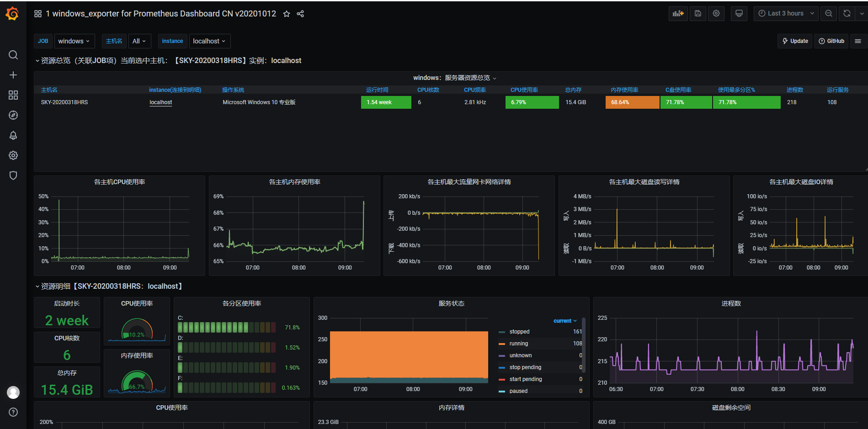Click the Update link button
The width and height of the screenshot is (868, 429).
coord(795,41)
